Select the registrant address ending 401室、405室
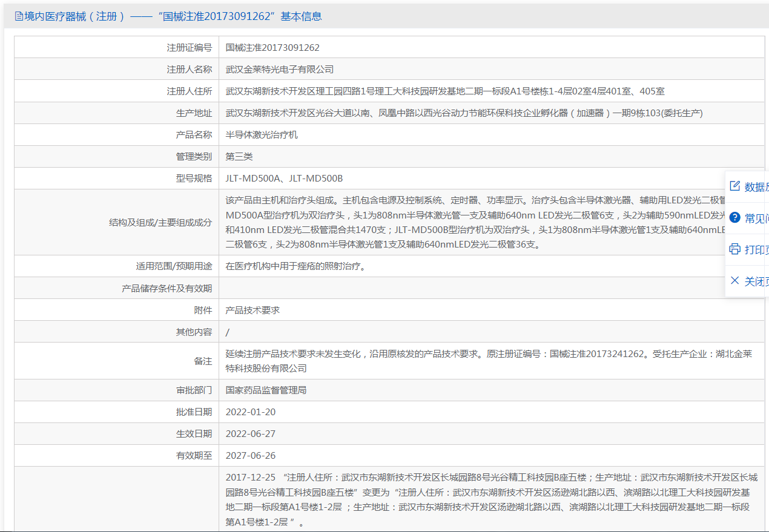 point(445,91)
